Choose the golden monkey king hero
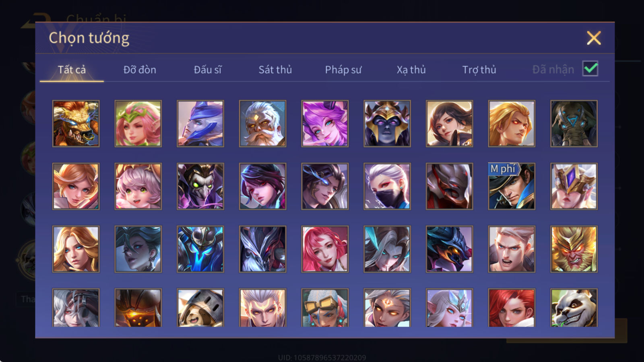The image size is (644, 362). click(574, 249)
